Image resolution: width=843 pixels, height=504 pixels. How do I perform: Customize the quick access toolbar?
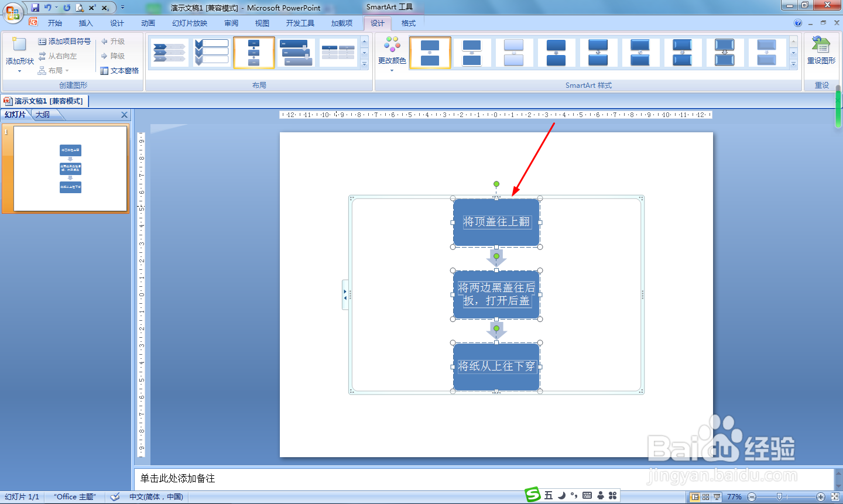[122, 8]
